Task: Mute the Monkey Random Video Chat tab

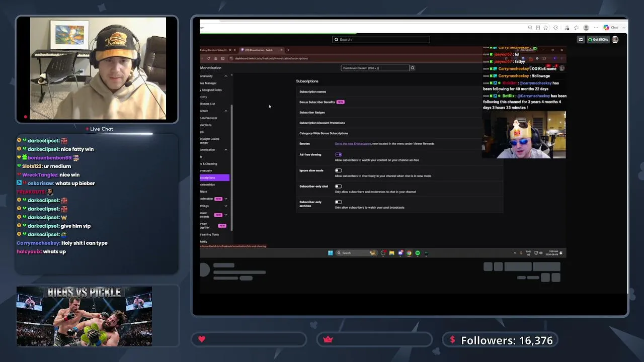Action: 230,50
